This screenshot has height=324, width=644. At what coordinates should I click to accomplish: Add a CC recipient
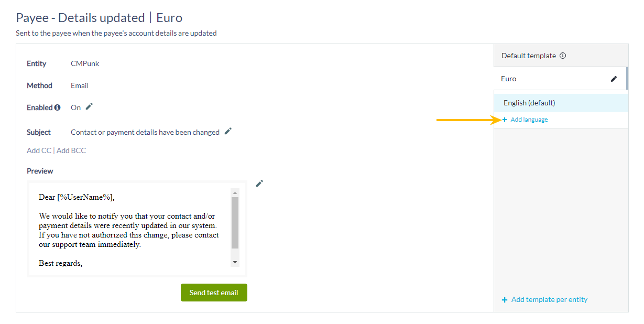pos(39,150)
